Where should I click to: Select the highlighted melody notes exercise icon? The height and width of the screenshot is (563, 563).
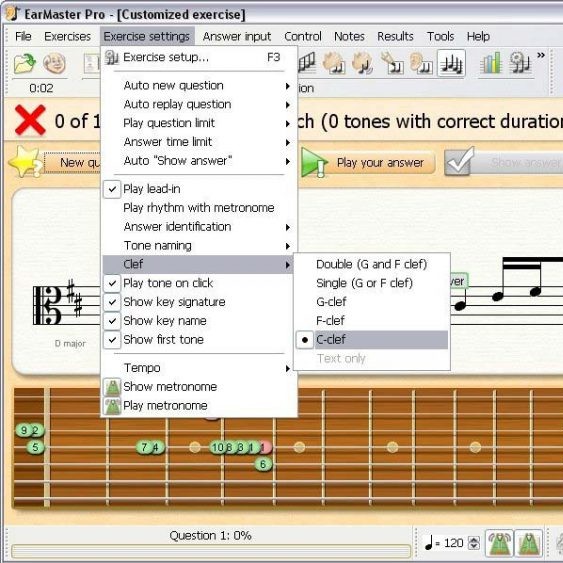pos(451,64)
